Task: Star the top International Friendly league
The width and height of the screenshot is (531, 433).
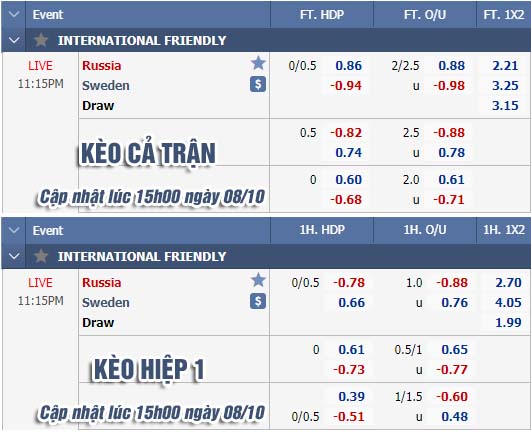Action: click(41, 40)
